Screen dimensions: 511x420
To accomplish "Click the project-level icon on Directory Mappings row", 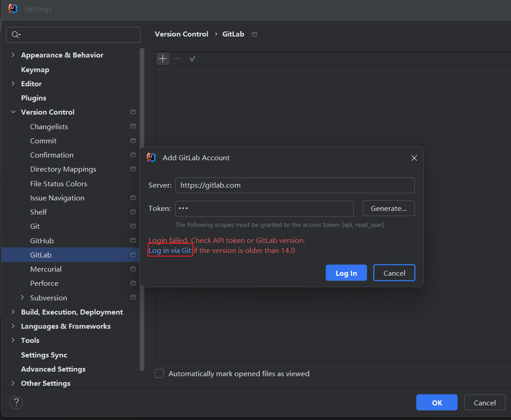I will (x=133, y=169).
